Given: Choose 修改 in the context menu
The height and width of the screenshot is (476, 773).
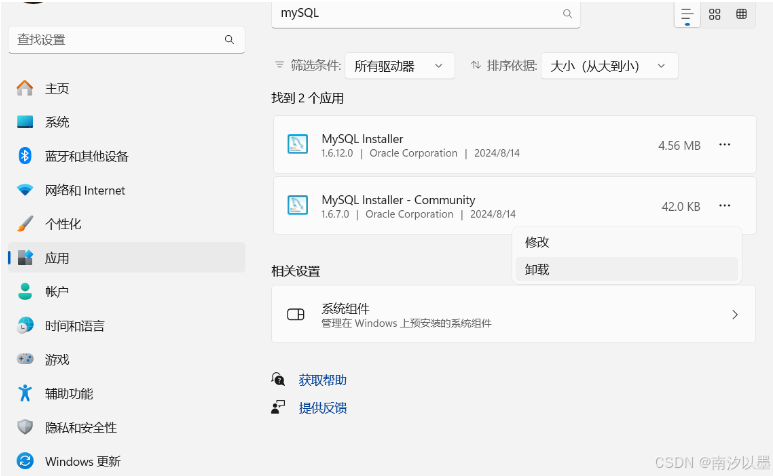Looking at the screenshot, I should pyautogui.click(x=538, y=242).
